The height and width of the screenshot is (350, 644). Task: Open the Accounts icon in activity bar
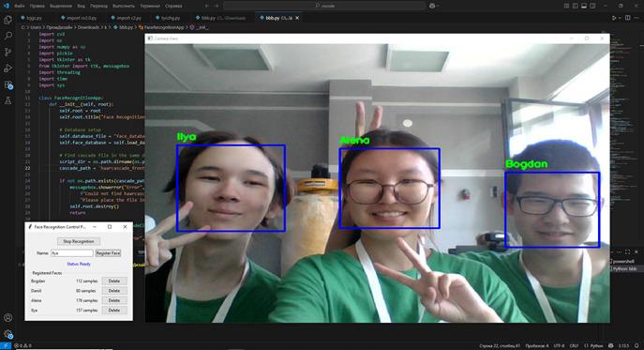coord(7,317)
